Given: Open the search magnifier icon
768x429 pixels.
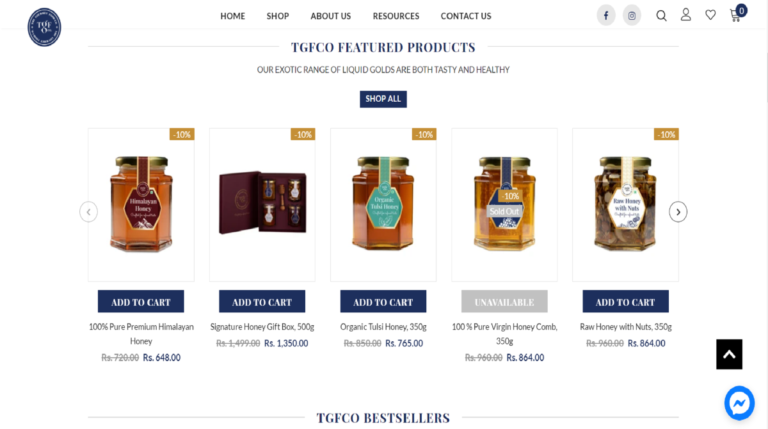Looking at the screenshot, I should point(661,16).
